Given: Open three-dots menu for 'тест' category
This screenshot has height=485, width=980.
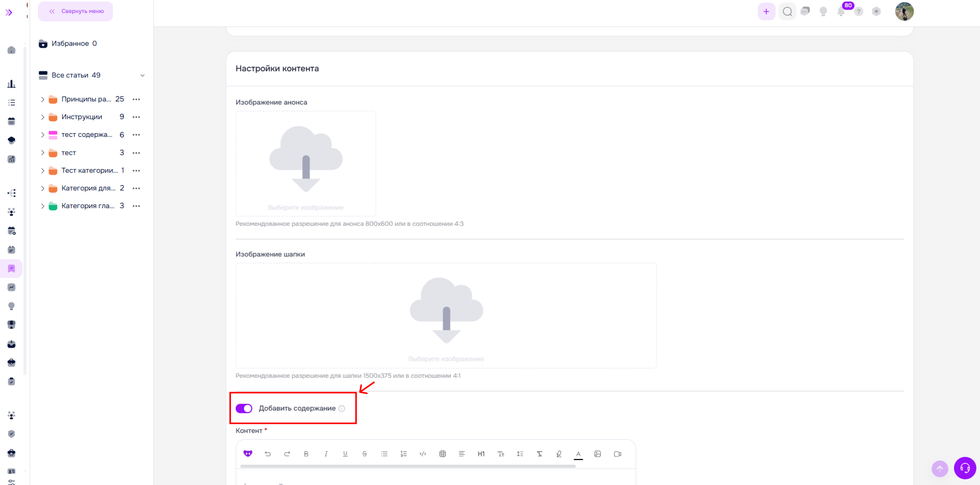Looking at the screenshot, I should point(136,153).
